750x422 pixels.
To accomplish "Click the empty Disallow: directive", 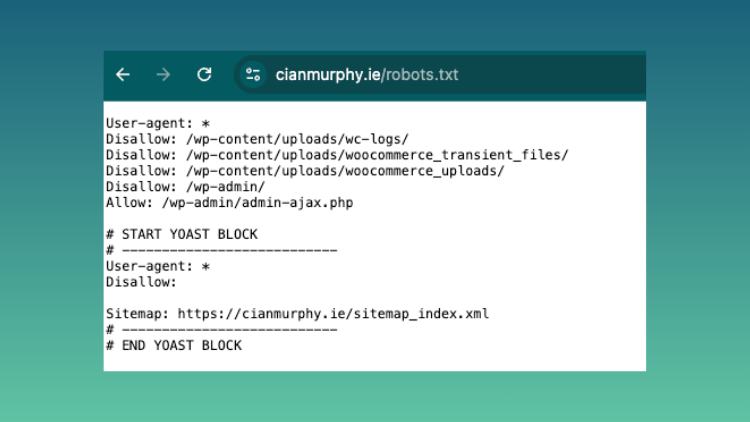I will point(141,282).
